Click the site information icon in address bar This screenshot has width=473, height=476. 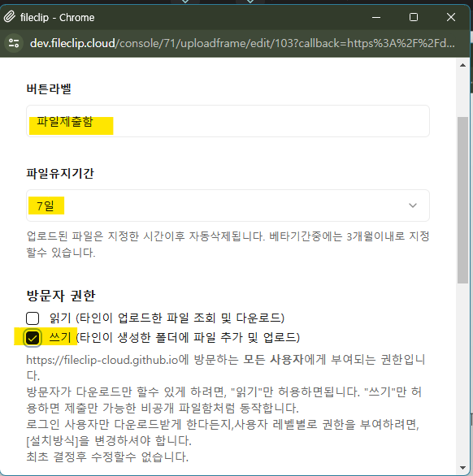coord(14,43)
